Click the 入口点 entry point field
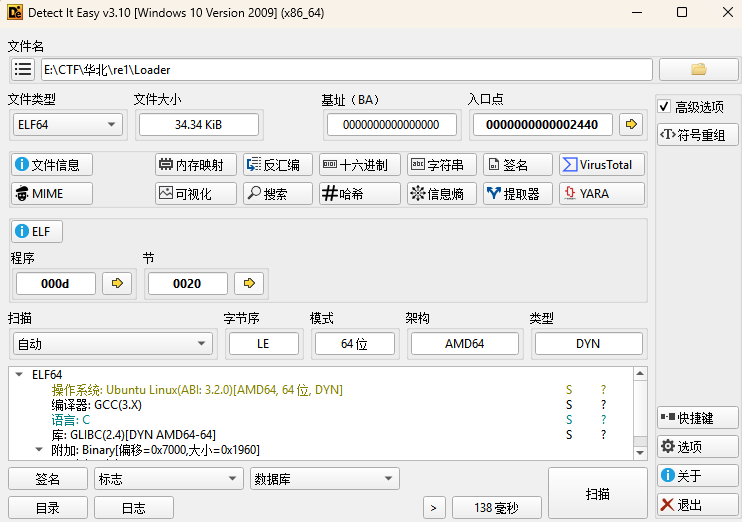Screen dimensions: 742x522 coord(542,124)
